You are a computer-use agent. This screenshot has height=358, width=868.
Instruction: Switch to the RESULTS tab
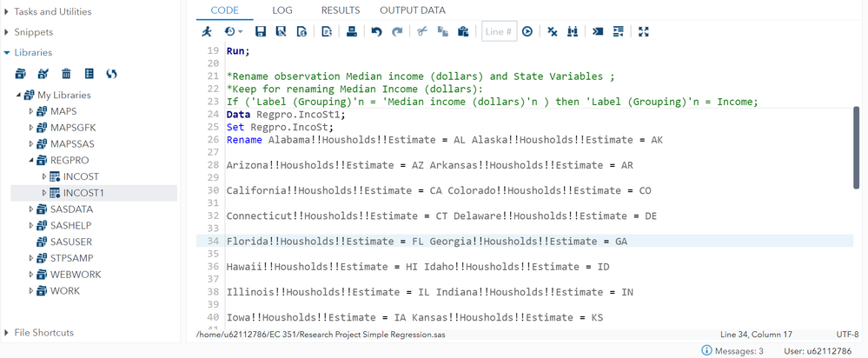coord(341,10)
